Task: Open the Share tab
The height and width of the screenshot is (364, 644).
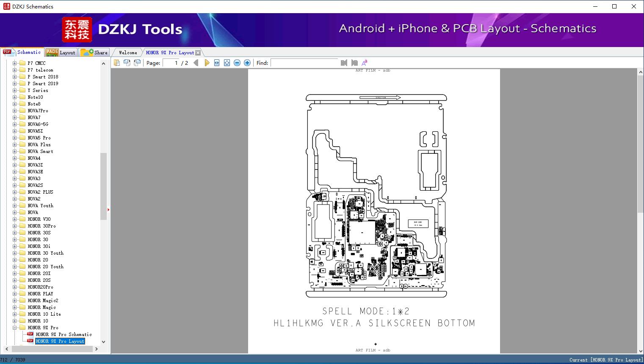Action: tap(94, 53)
